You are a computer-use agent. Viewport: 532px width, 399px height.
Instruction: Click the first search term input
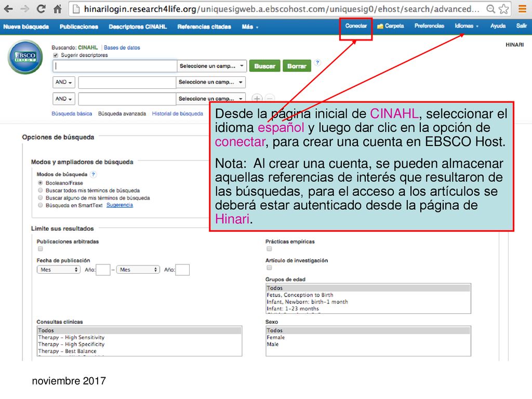click(115, 66)
